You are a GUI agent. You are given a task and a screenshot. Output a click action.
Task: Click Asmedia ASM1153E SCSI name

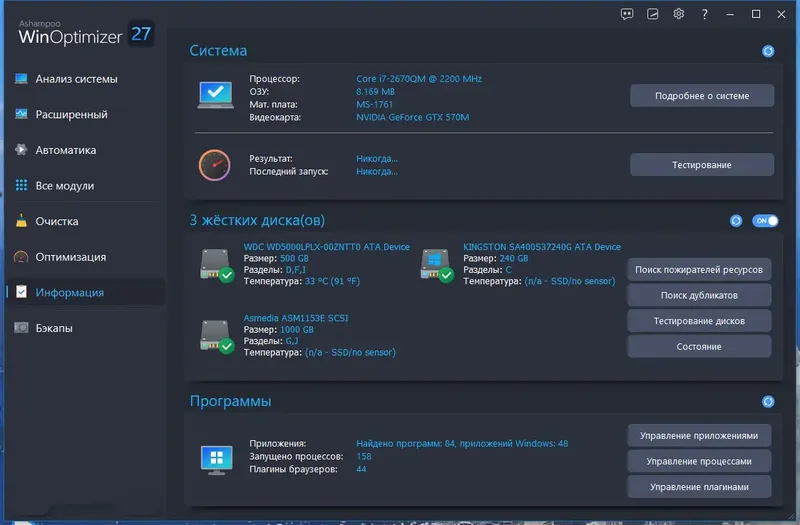point(296,318)
